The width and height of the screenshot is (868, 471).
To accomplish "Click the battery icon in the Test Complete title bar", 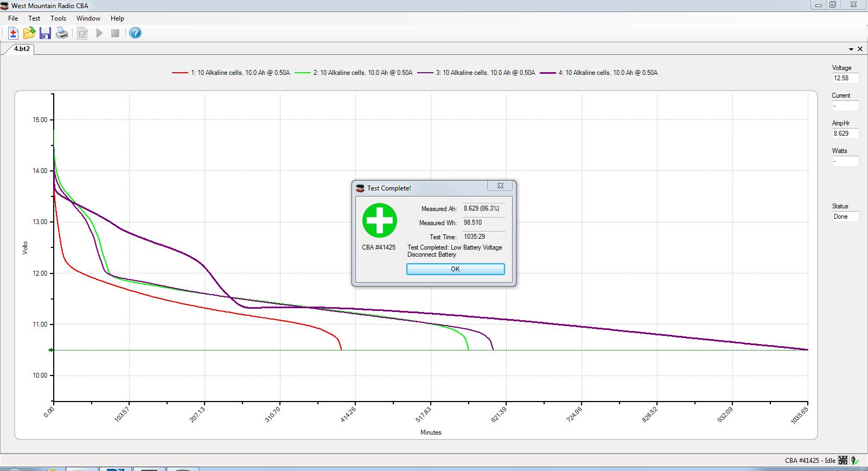I will (x=360, y=188).
